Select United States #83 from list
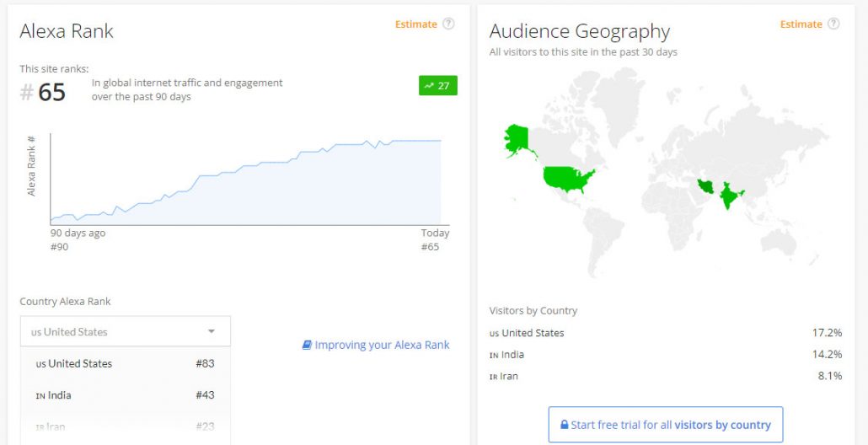The height and width of the screenshot is (445, 868). 125,363
